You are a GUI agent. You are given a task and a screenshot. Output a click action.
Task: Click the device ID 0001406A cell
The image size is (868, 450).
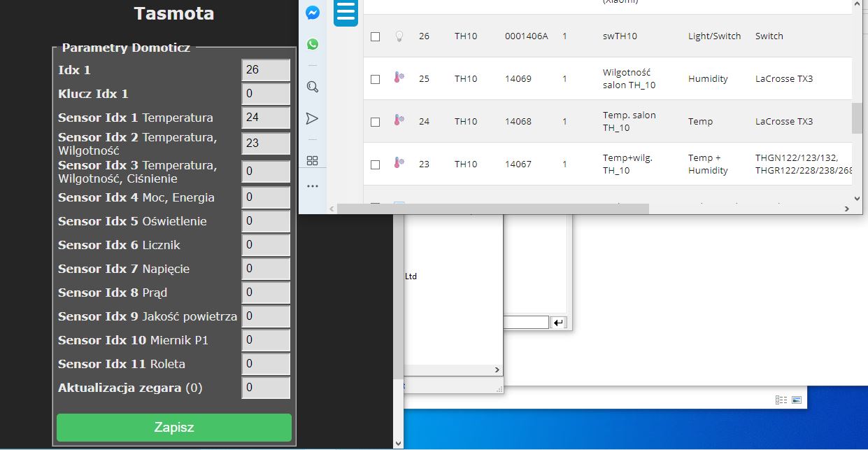coord(526,36)
